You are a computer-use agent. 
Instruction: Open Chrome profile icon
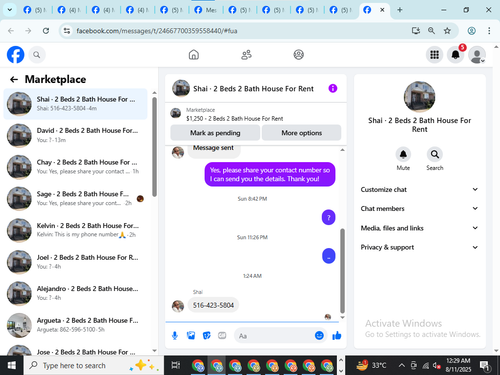471,31
